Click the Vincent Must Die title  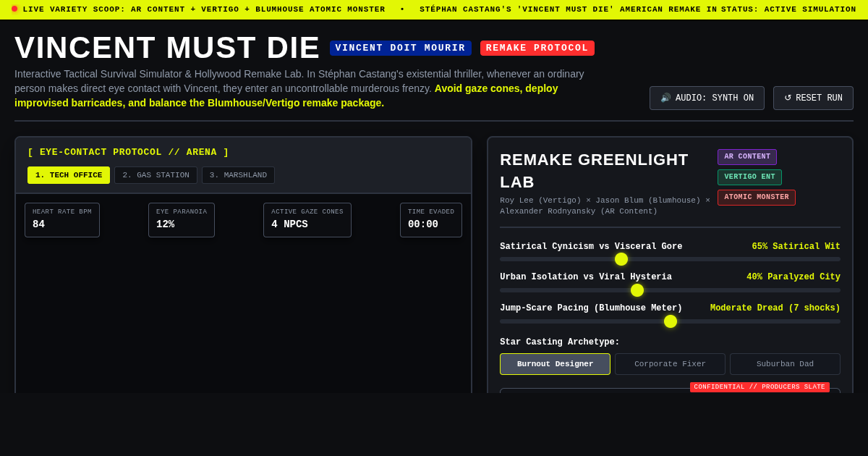pyautogui.click(x=167, y=48)
